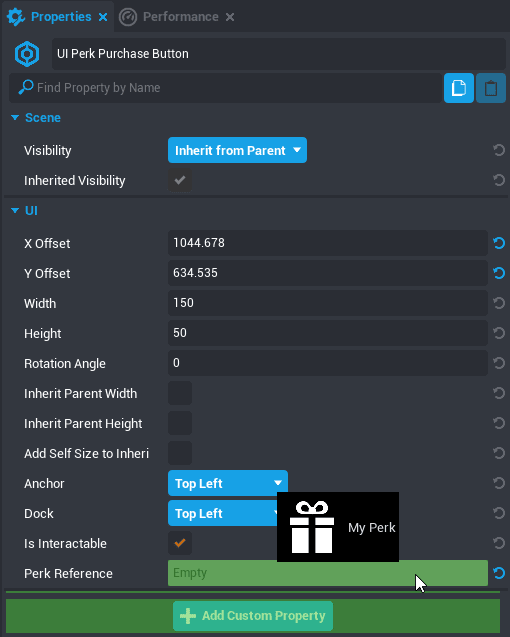Uncheck the Is Interactable checkbox
Screen dimensions: 510x637
point(180,543)
